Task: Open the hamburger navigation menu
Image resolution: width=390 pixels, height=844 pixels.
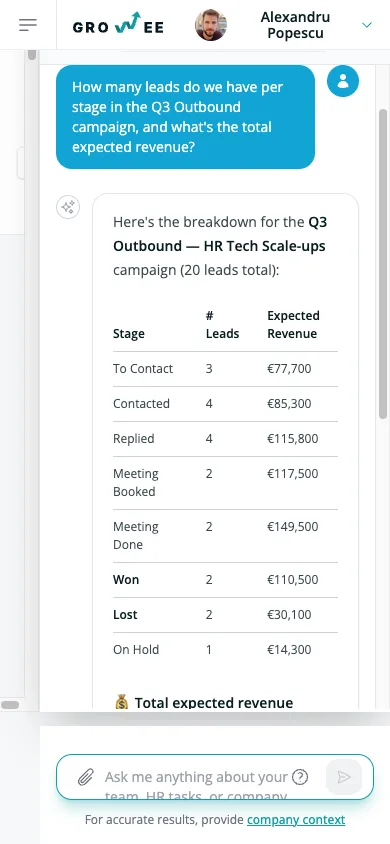Action: pyautogui.click(x=27, y=25)
